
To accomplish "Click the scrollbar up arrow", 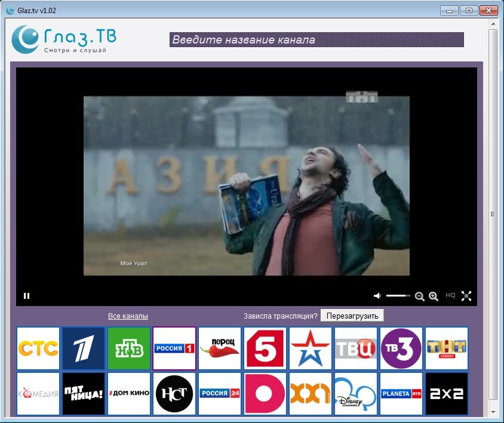I will click(x=493, y=24).
